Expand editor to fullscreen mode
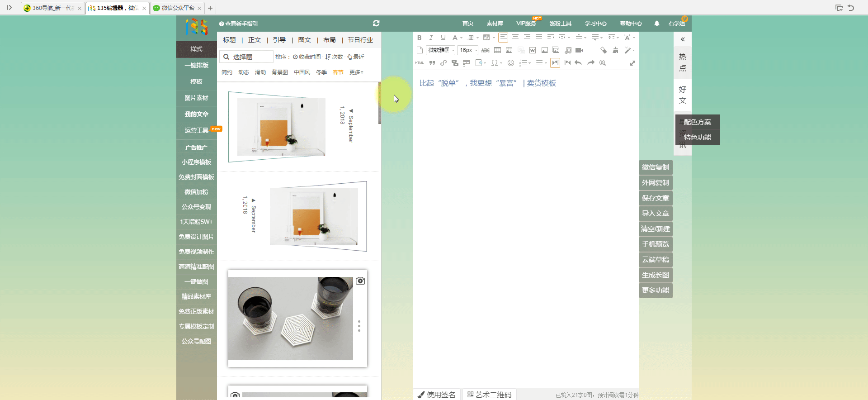The height and width of the screenshot is (400, 868). tap(632, 63)
